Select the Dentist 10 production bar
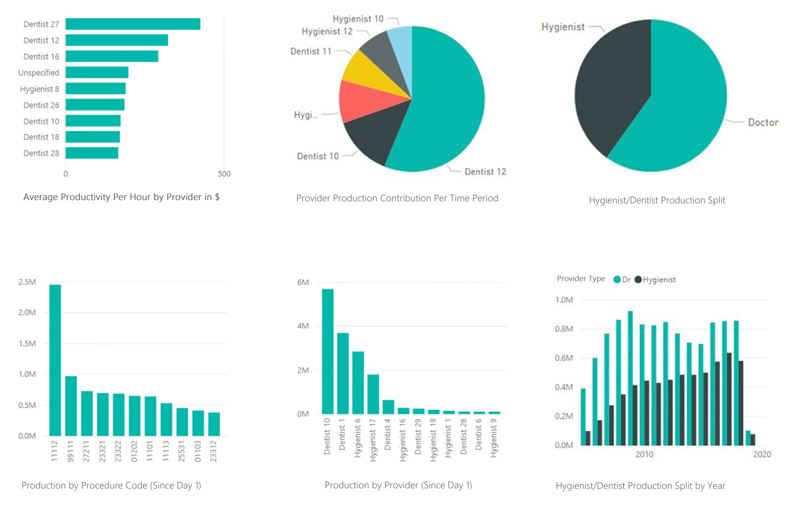Viewport: 798px width, 532px height. [327, 349]
